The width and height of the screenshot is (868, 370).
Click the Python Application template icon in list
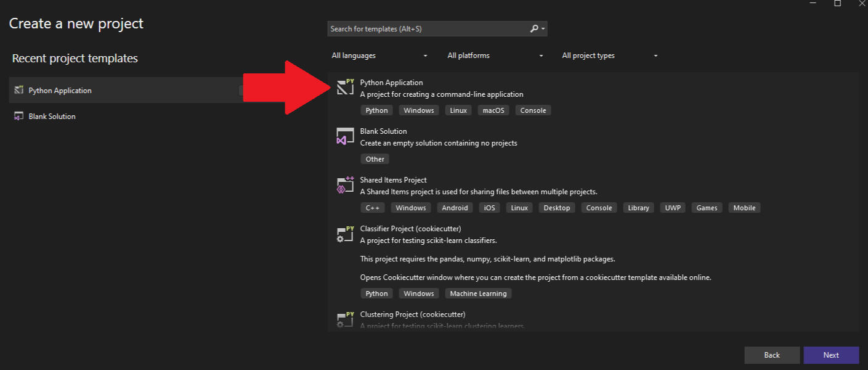[x=345, y=87]
